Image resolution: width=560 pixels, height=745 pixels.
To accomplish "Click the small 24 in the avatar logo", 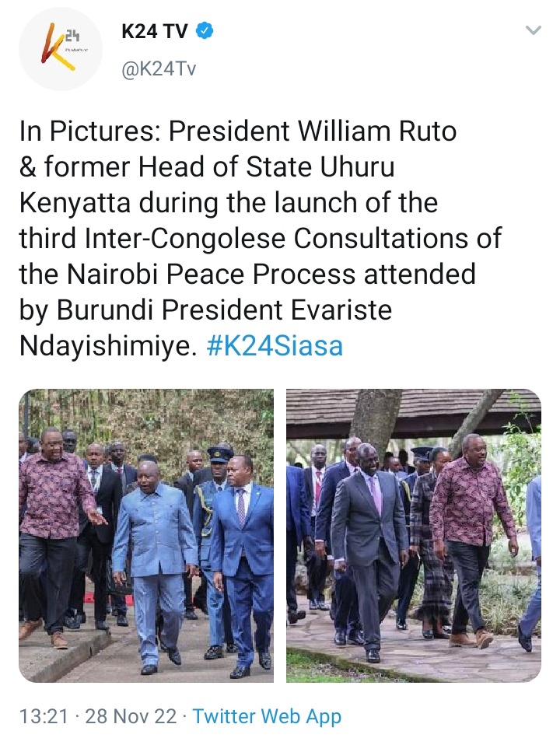I will point(72,35).
